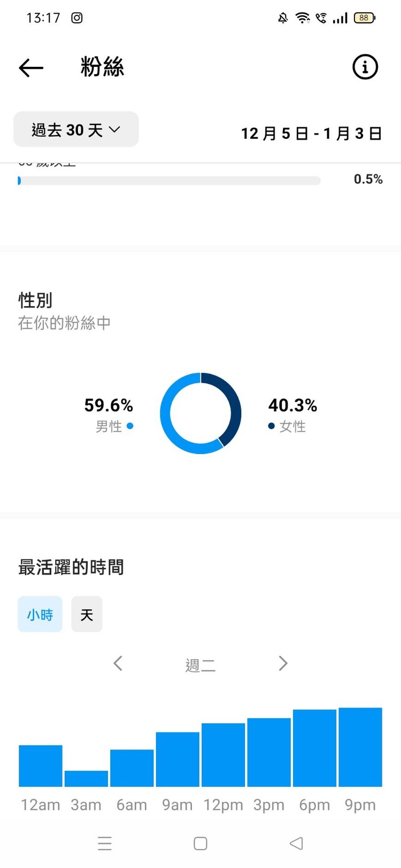Tap the Android back triangle button
The height and width of the screenshot is (868, 401).
296,843
